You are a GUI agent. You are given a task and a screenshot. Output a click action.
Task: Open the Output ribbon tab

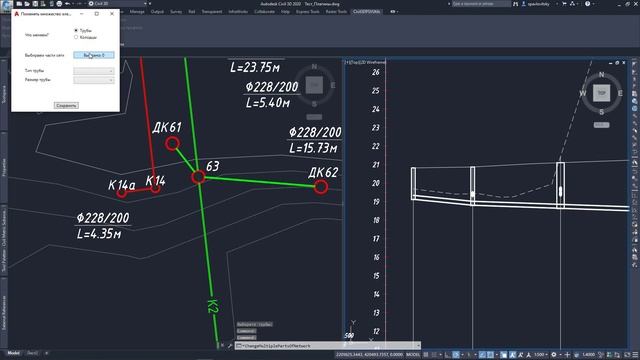click(157, 12)
